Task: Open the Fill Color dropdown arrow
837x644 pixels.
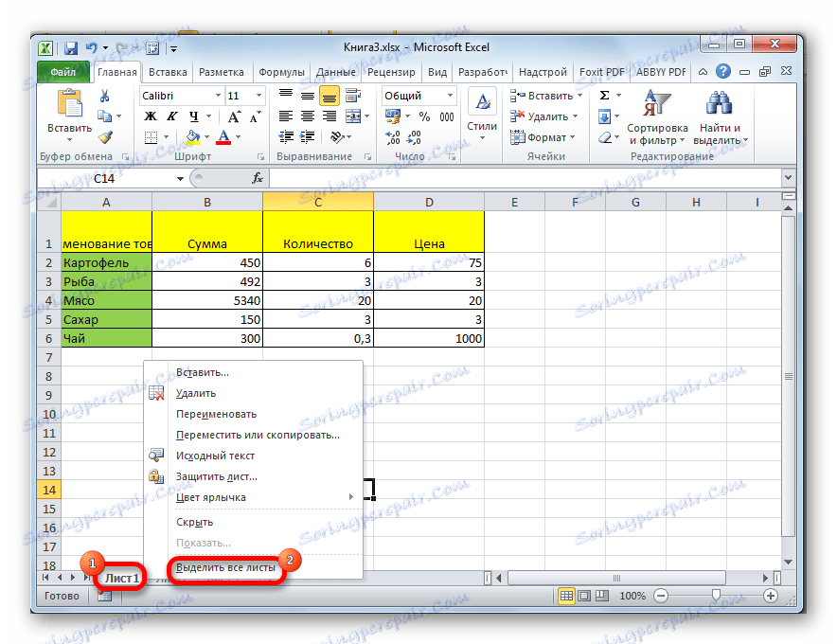Action: [205, 136]
